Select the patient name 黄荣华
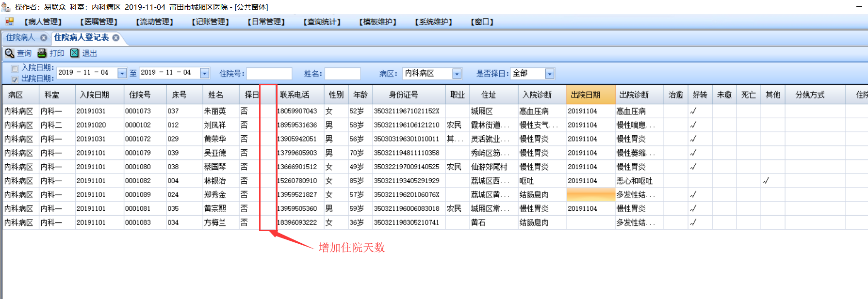This screenshot has height=299, width=868. coord(215,139)
